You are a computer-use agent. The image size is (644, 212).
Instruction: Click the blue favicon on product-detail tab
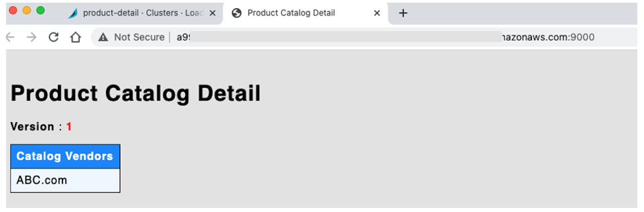coord(73,13)
